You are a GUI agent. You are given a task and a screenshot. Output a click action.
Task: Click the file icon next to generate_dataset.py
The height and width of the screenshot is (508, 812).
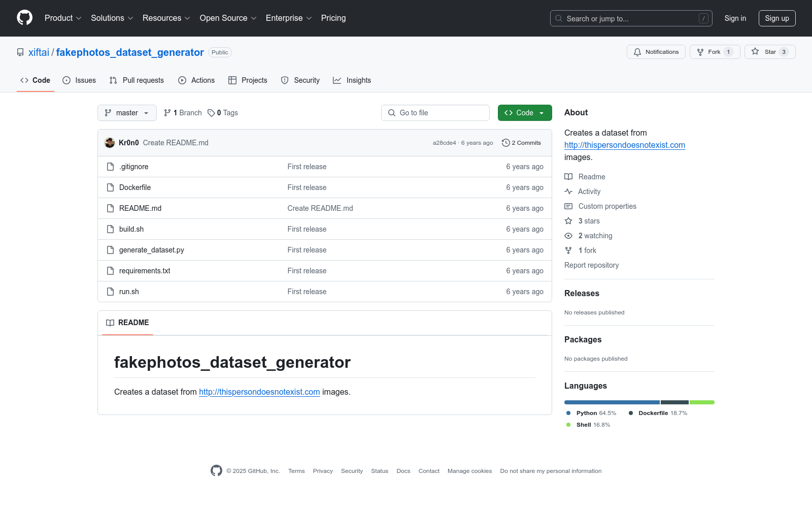point(110,250)
